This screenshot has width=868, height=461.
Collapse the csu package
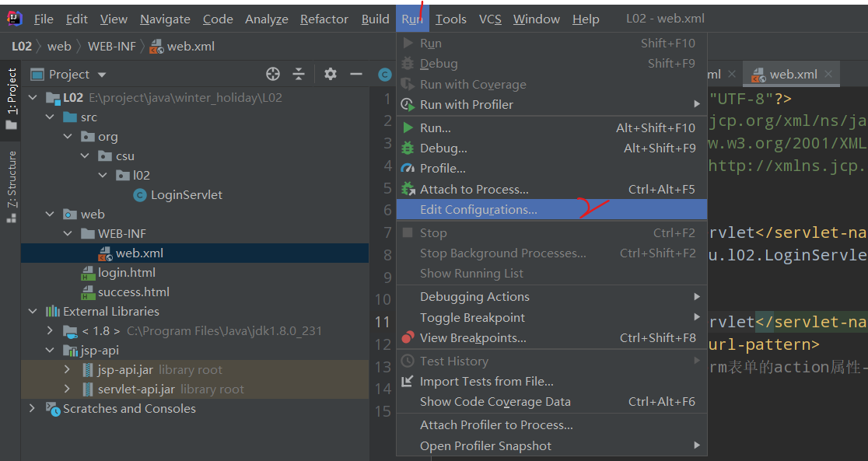[85, 156]
